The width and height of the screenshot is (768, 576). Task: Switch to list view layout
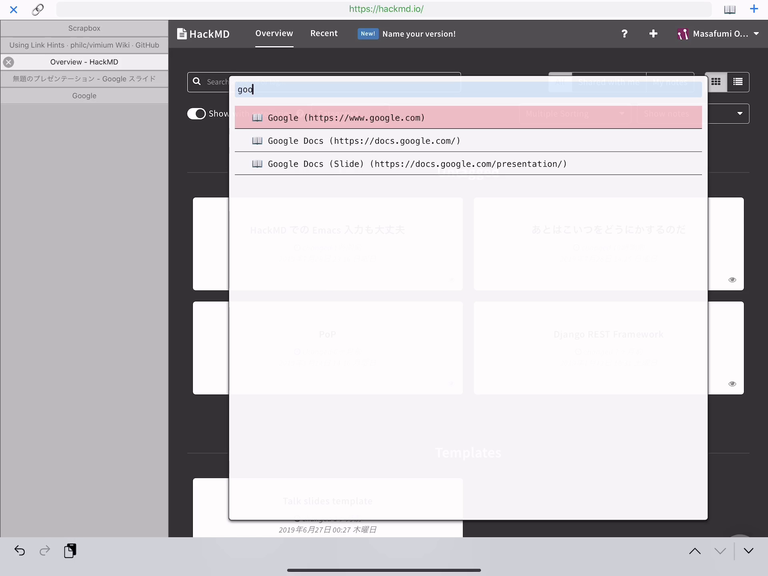click(738, 82)
